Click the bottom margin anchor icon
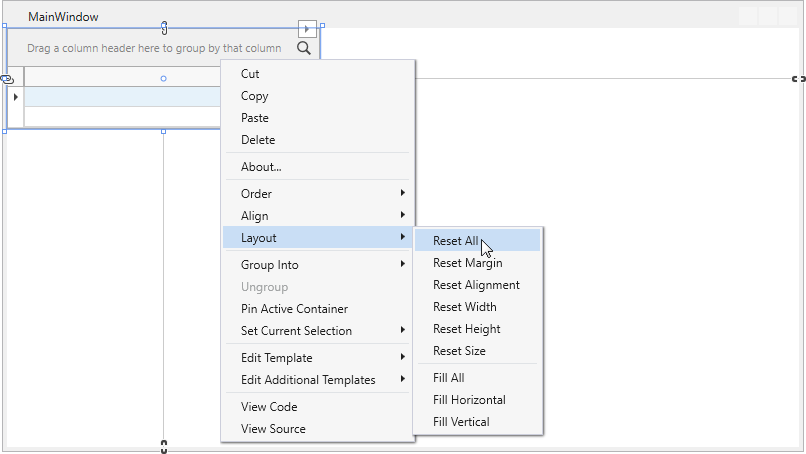This screenshot has height=454, width=806. tap(164, 447)
